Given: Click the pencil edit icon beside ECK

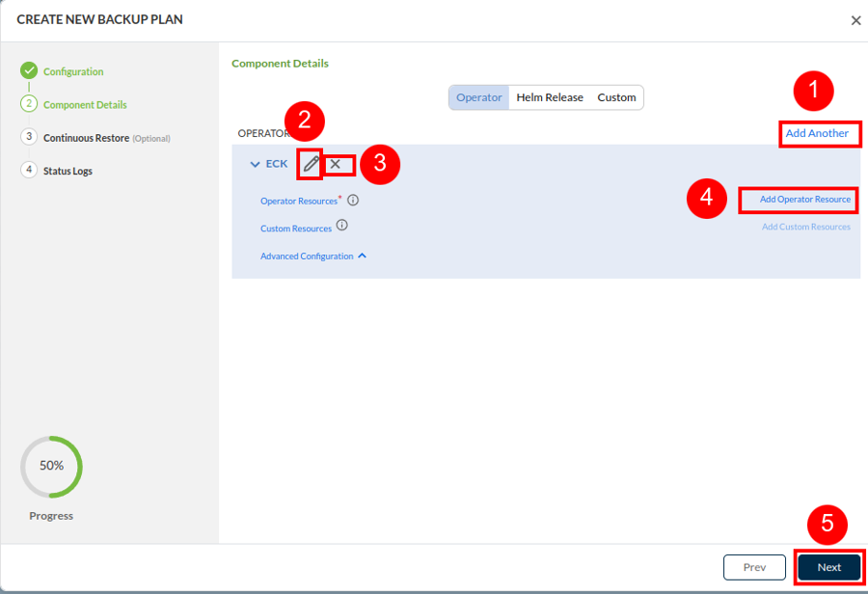Looking at the screenshot, I should pyautogui.click(x=311, y=164).
